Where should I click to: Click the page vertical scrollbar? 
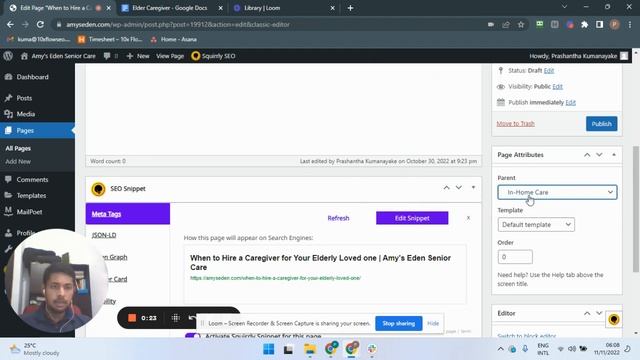[x=636, y=208]
